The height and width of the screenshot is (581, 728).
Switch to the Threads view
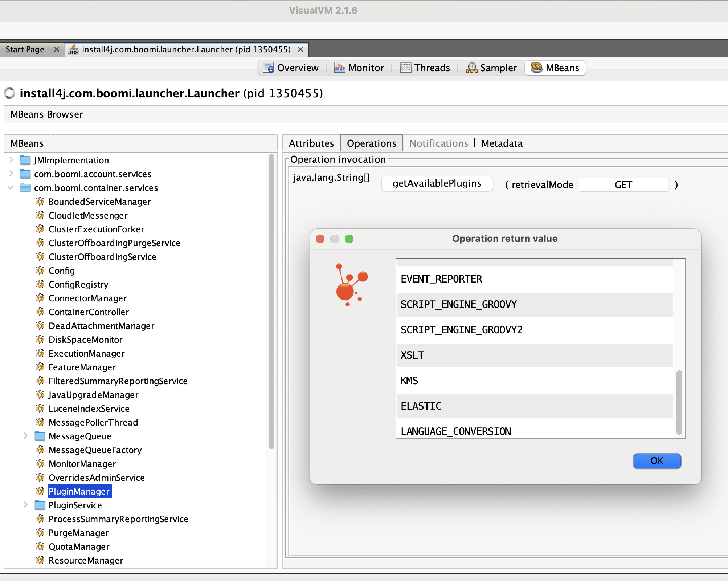(425, 68)
